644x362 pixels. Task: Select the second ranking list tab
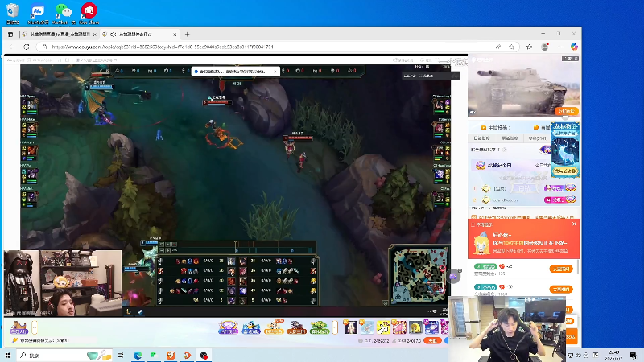[x=510, y=138]
